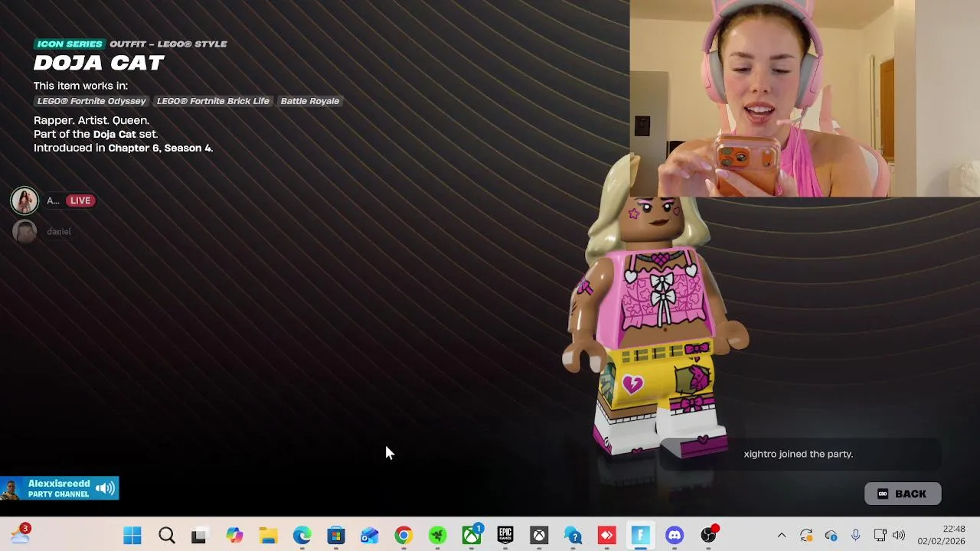Select the LEGO Fortnite Brick Life tag
Image resolution: width=980 pixels, height=551 pixels.
click(213, 101)
